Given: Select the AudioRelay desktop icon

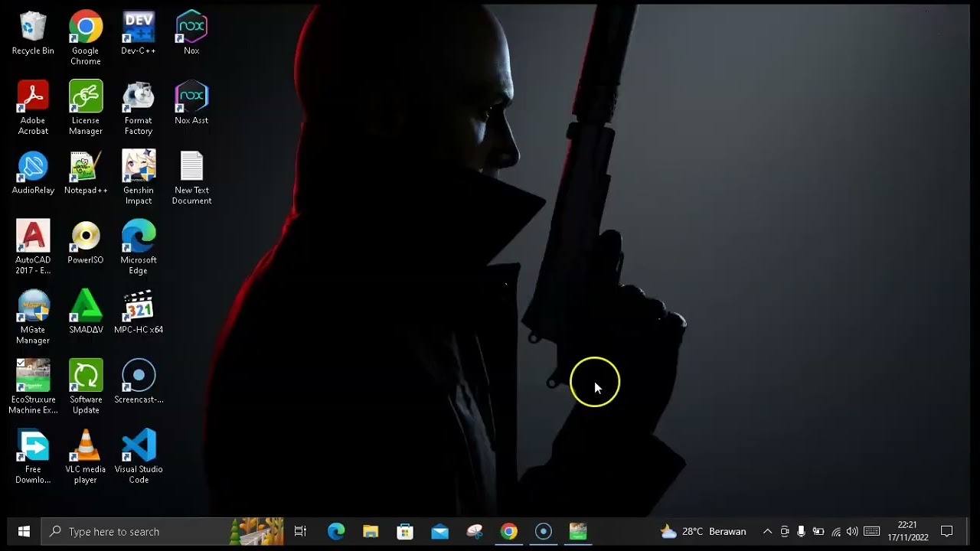Looking at the screenshot, I should tap(33, 172).
